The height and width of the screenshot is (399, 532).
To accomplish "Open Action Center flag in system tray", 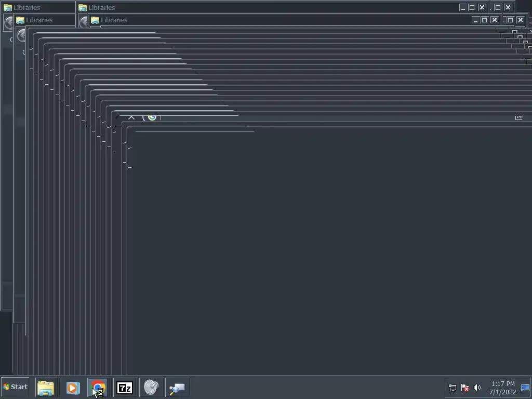I will [x=465, y=388].
